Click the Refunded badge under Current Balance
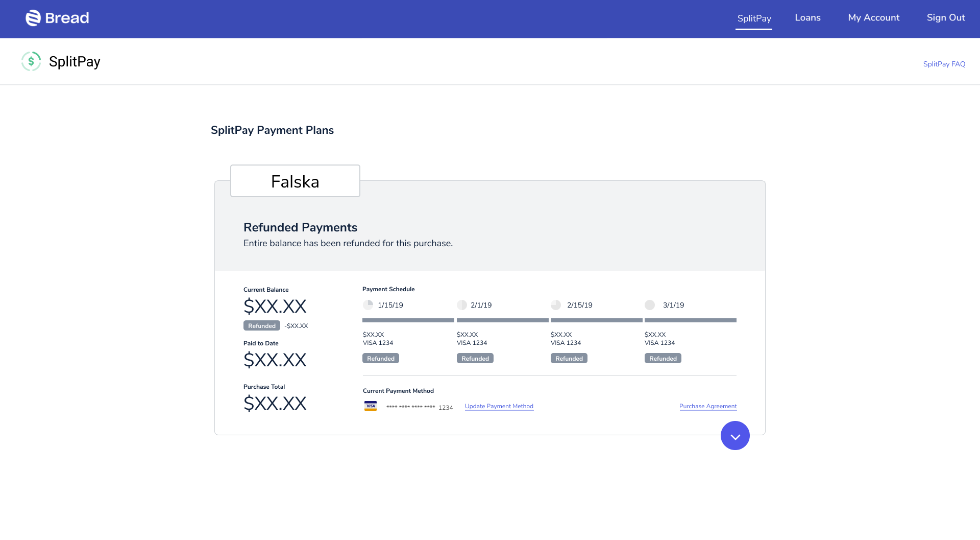The image size is (980, 540). tap(262, 326)
